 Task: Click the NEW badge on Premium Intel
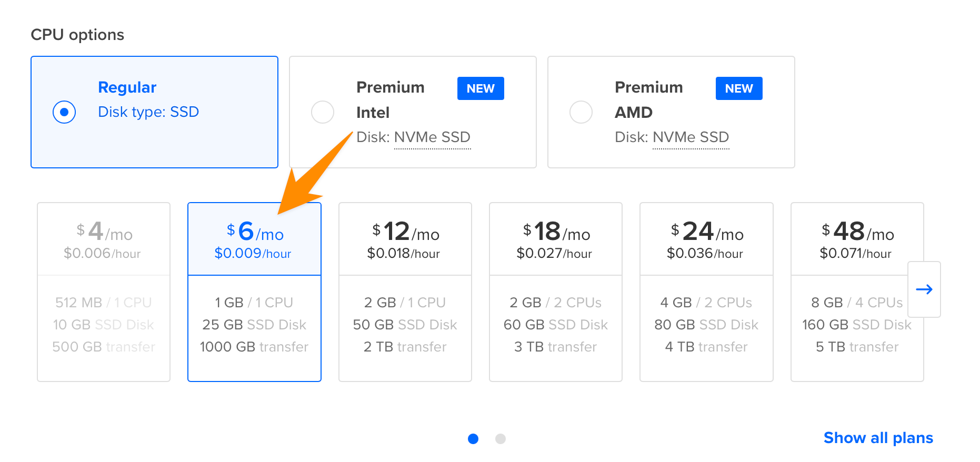[x=481, y=88]
